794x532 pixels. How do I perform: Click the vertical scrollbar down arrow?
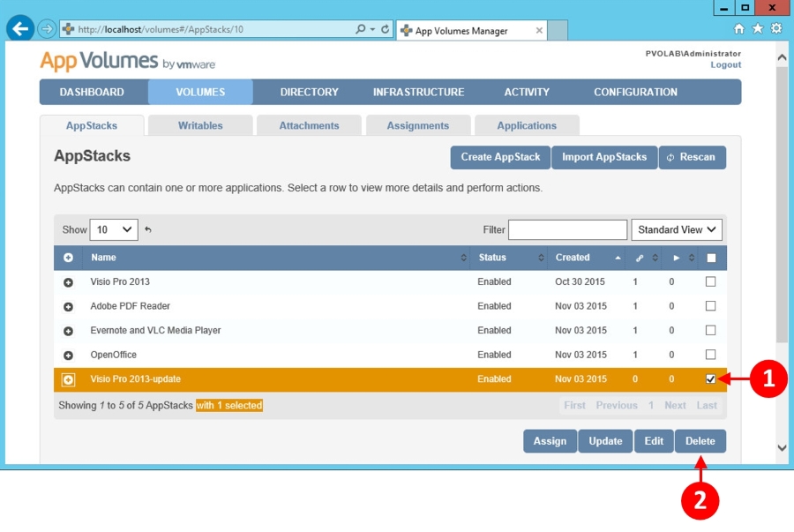click(783, 448)
